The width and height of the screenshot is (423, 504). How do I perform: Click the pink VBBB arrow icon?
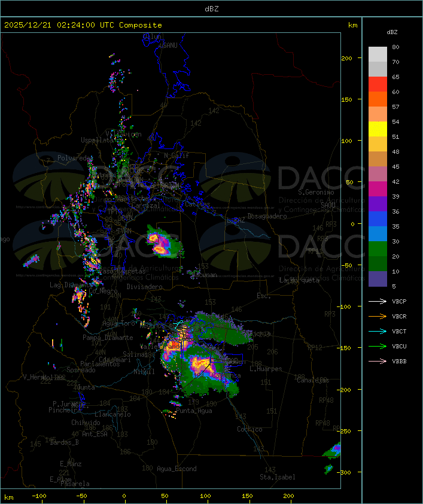click(x=378, y=361)
